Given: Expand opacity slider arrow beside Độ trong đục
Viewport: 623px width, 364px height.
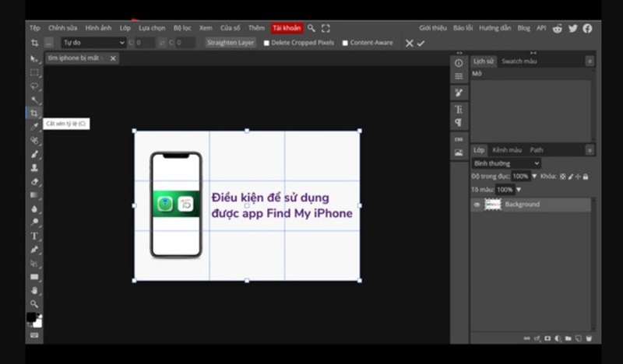Looking at the screenshot, I should (x=534, y=177).
